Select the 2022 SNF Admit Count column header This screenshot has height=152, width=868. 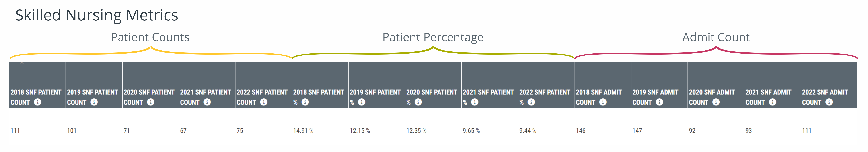[x=829, y=85]
